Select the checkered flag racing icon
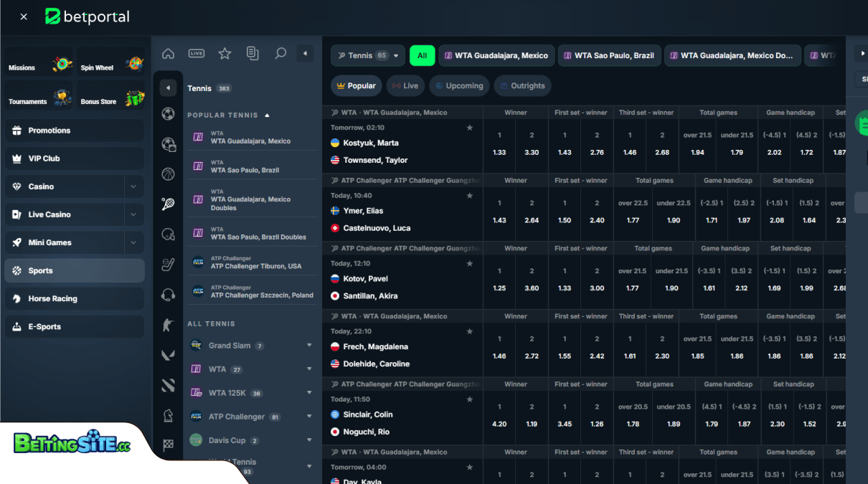The width and height of the screenshot is (868, 484). click(x=169, y=445)
